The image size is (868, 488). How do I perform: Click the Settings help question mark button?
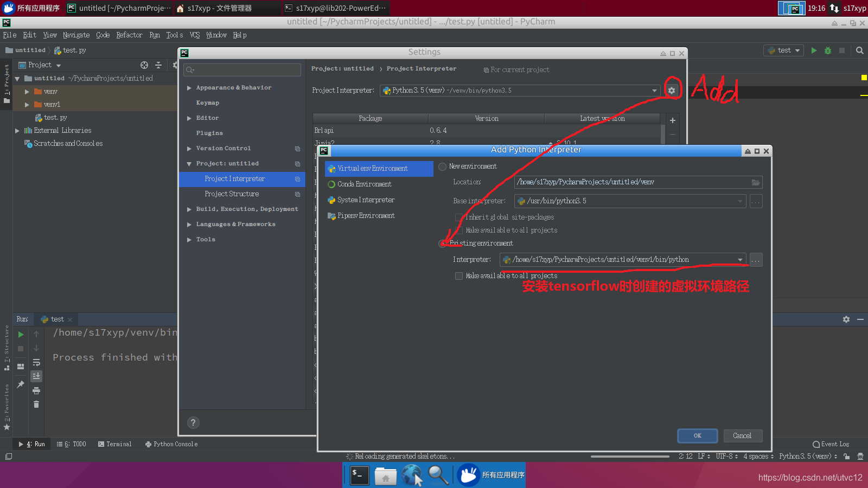(x=193, y=422)
